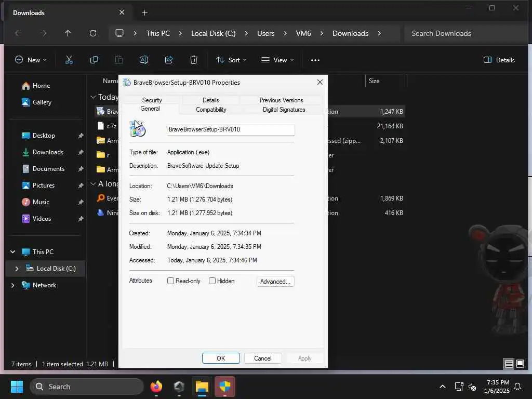Open the See more ellipsis menu
The height and width of the screenshot is (399, 532).
(x=315, y=60)
